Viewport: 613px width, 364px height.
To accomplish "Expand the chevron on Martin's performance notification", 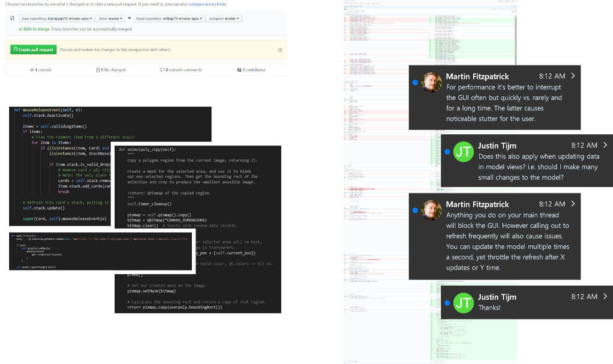I will (x=573, y=76).
